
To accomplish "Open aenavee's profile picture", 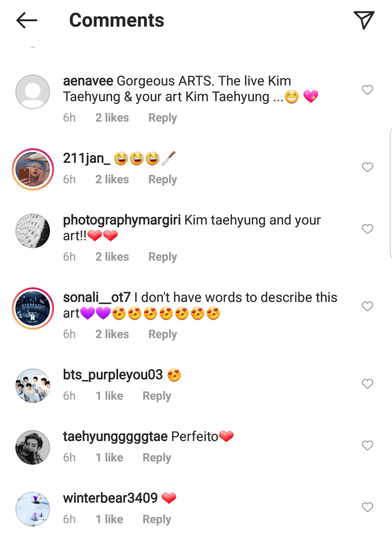I will (33, 92).
